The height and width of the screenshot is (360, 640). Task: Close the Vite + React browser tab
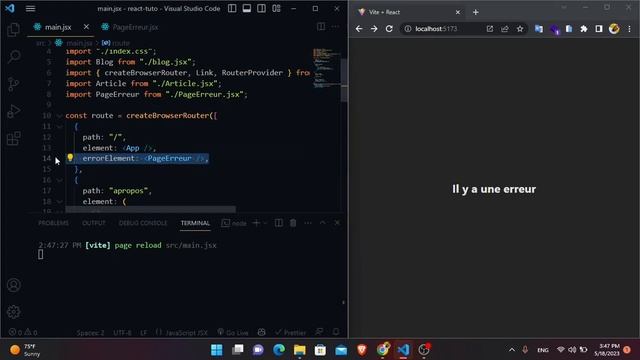(x=458, y=12)
